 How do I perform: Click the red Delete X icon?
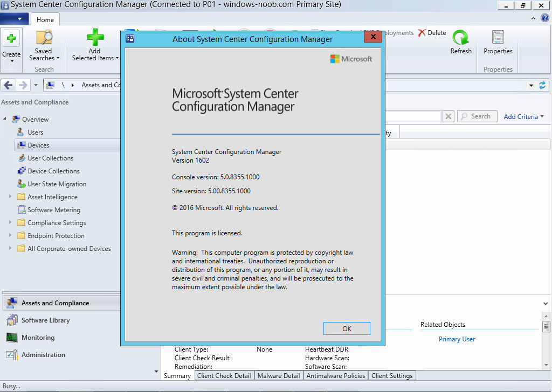[422, 33]
